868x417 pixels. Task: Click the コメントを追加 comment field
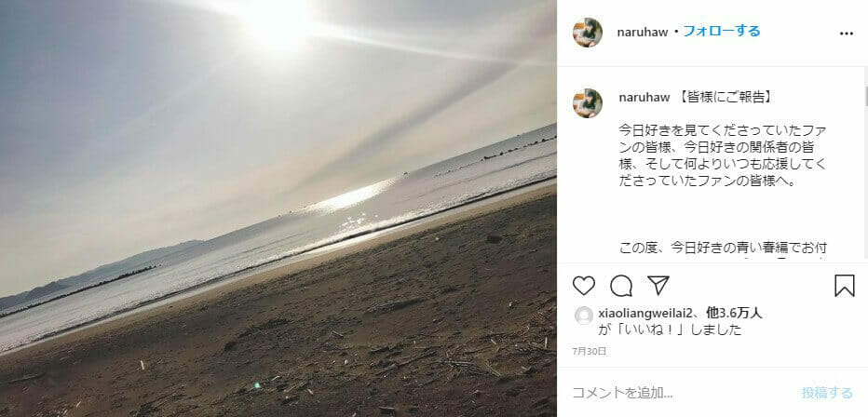click(681, 393)
